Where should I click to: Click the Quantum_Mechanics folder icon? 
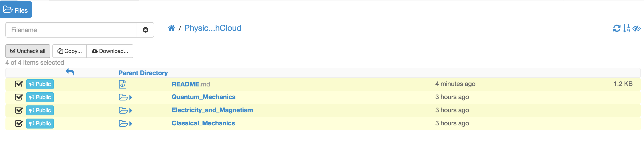click(x=123, y=97)
